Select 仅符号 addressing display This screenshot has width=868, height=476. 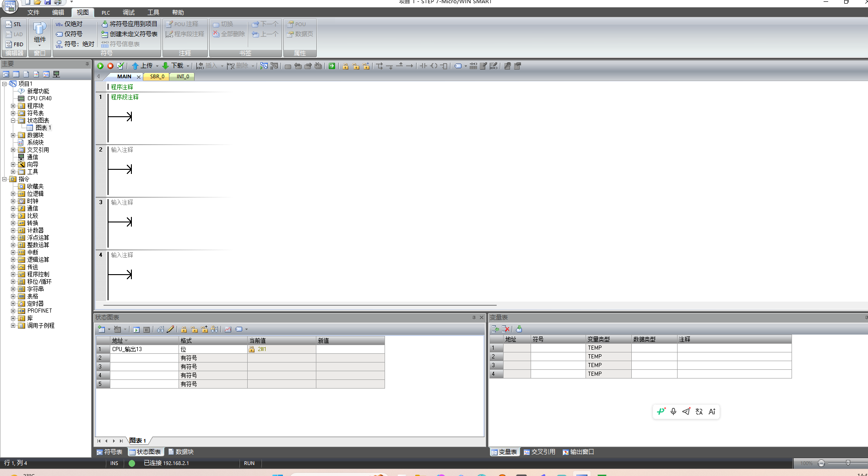(69, 34)
